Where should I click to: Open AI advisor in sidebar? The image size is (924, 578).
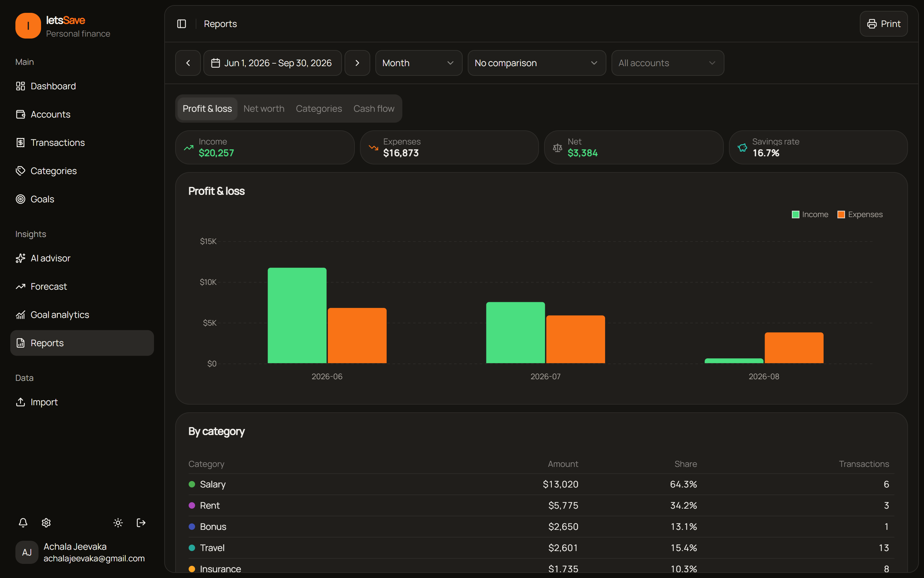[x=82, y=258]
